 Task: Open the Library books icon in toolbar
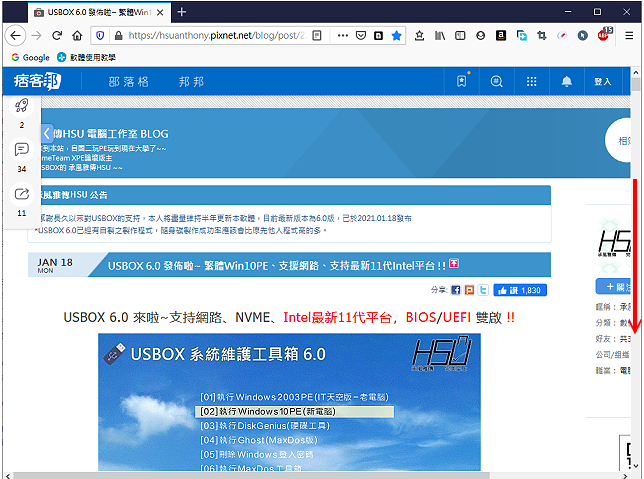(x=440, y=36)
